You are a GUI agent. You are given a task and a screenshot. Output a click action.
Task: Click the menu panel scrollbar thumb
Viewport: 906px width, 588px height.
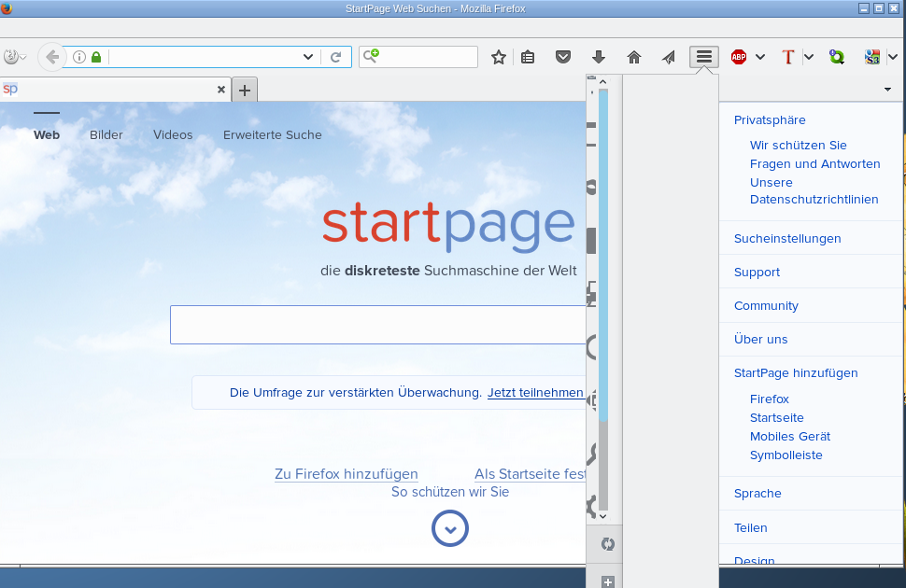[603, 255]
